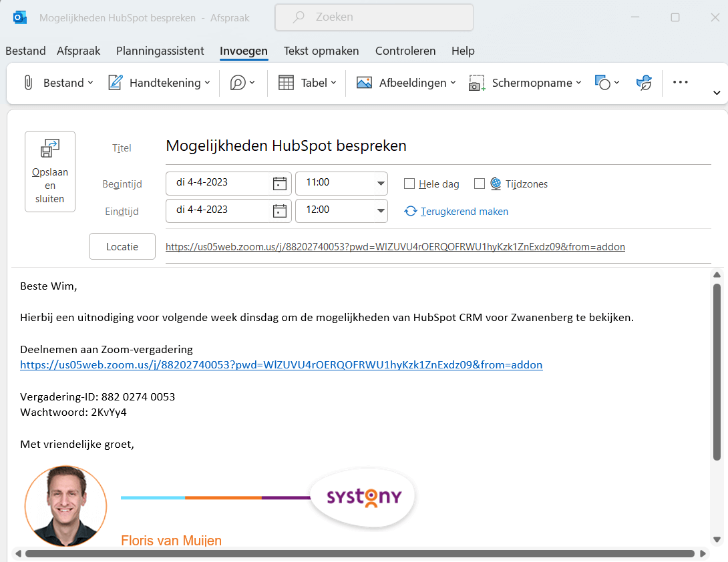The image size is (728, 562).
Task: Collapse the ribbon with chevron
Action: pyautogui.click(x=717, y=93)
